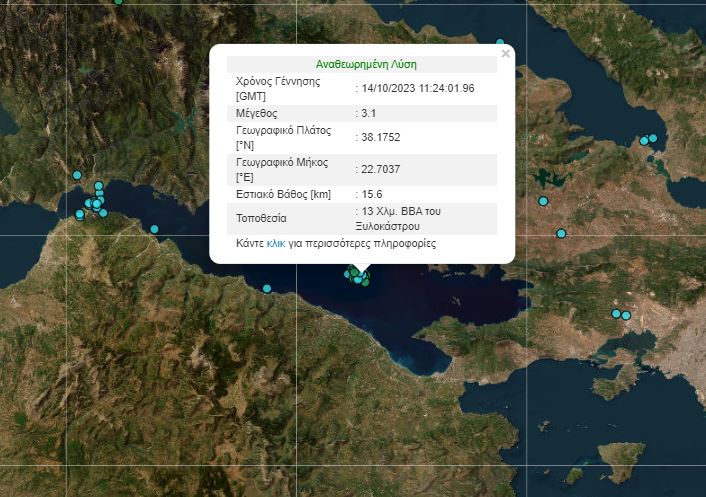
Task: Click the green "Αναθεωρημένη Λύση" popup title
Action: pos(360,63)
